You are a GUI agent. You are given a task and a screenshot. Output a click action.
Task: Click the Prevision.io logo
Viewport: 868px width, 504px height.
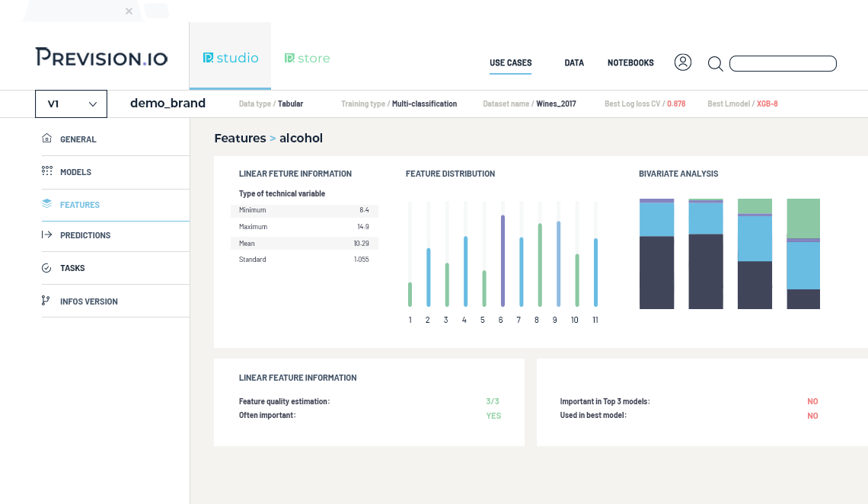(x=101, y=57)
